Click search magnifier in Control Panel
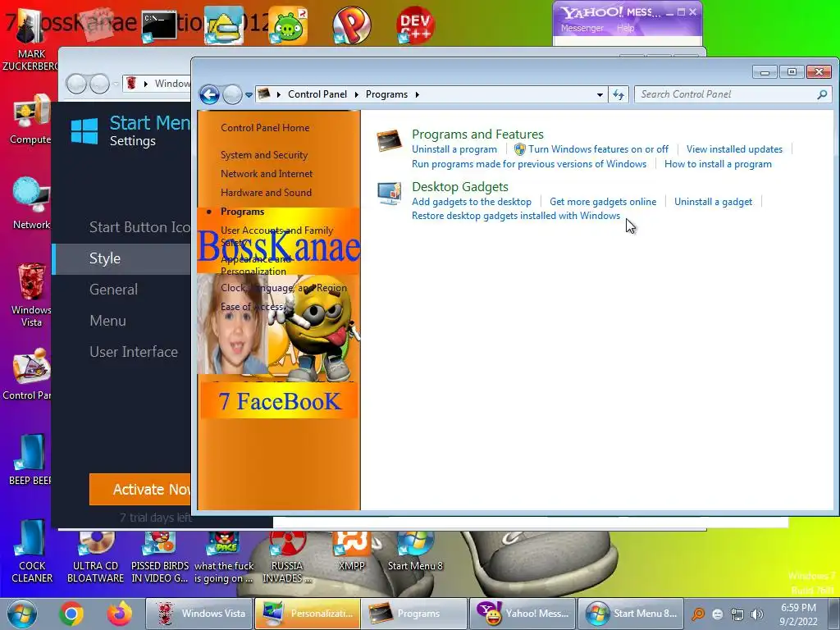Viewport: 840px width, 630px height. click(x=822, y=95)
